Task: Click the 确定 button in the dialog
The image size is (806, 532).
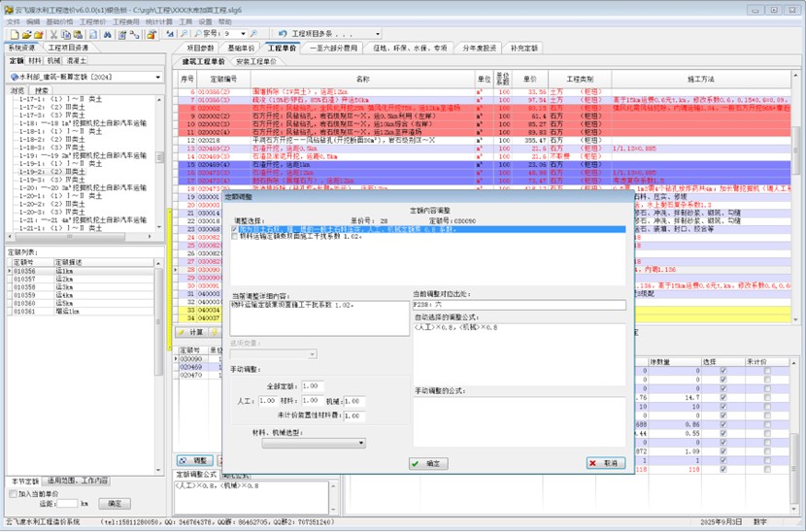Action: (427, 464)
